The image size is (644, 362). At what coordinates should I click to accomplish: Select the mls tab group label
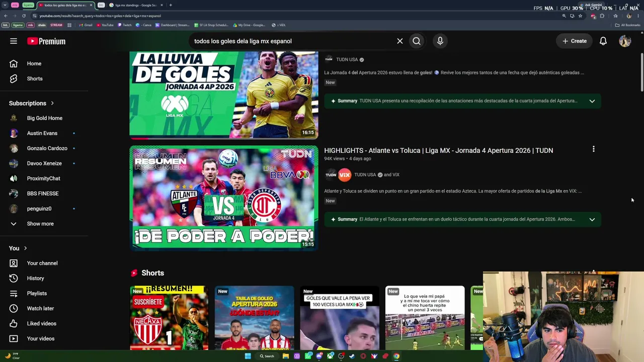click(15, 5)
